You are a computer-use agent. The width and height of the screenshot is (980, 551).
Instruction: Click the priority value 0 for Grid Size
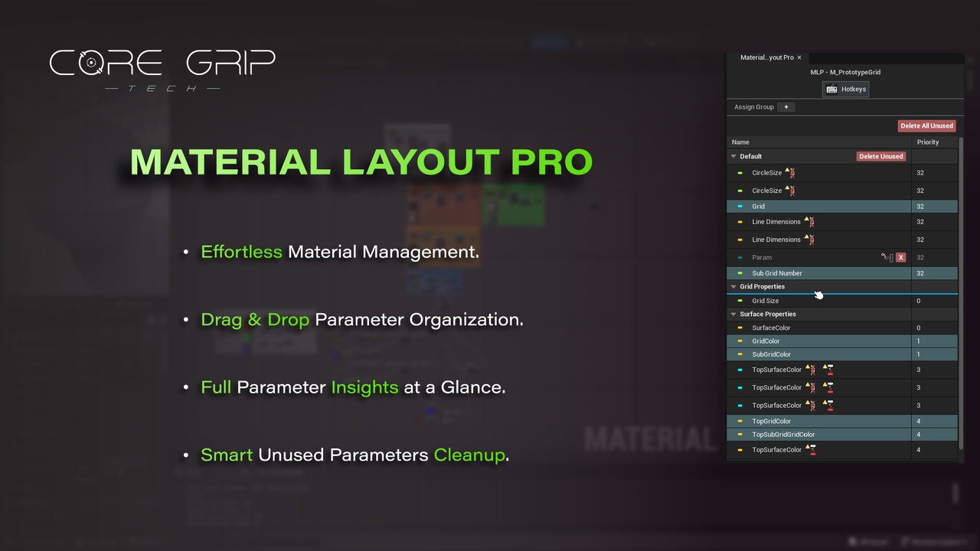pos(919,301)
